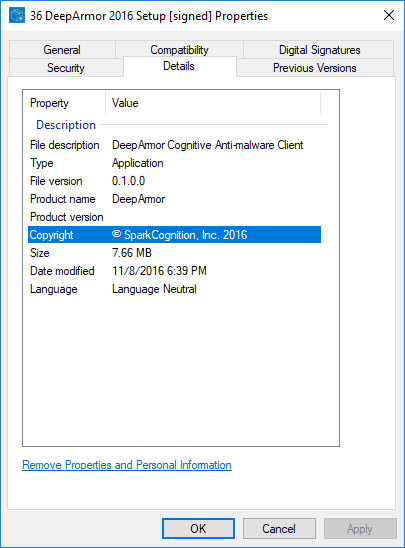Open the Digital Signatures tab

click(319, 50)
